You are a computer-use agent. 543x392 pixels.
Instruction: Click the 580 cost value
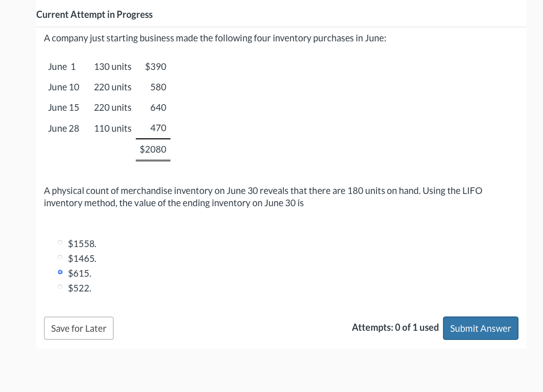pos(158,87)
